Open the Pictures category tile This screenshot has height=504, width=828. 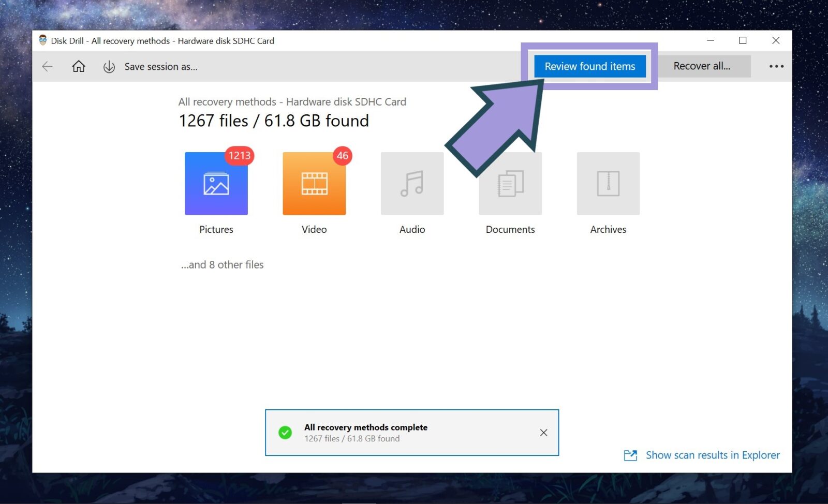click(x=216, y=183)
